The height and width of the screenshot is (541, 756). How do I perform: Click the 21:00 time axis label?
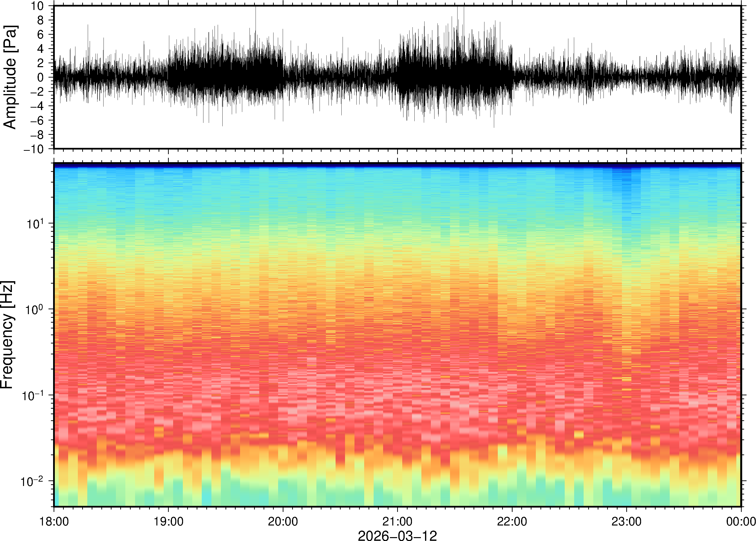(x=397, y=521)
